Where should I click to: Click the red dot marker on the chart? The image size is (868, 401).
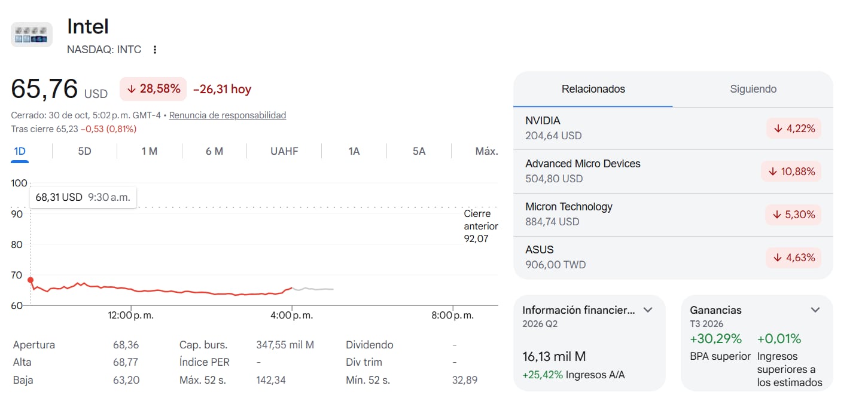click(x=31, y=280)
